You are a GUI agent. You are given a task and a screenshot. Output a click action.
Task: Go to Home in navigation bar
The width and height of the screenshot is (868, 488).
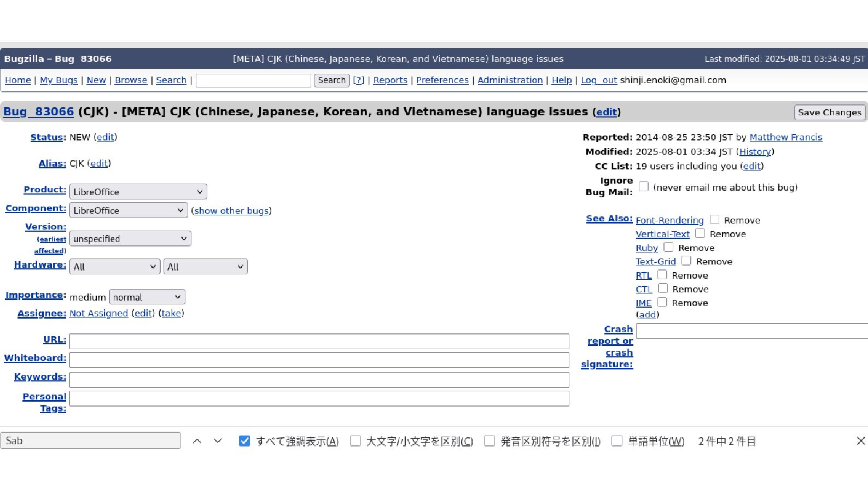(18, 80)
